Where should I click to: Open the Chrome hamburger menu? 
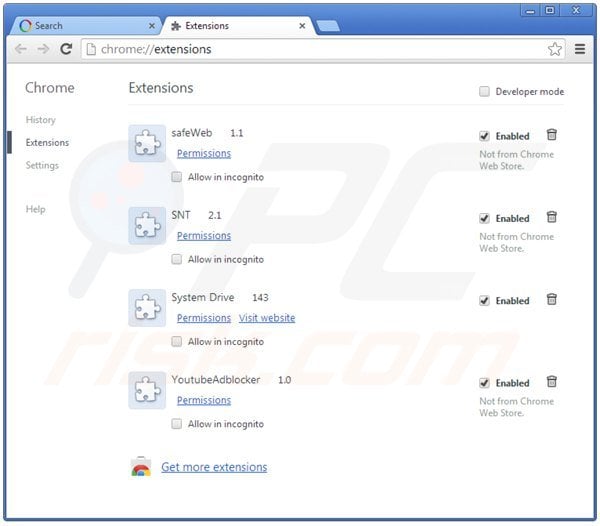(580, 49)
